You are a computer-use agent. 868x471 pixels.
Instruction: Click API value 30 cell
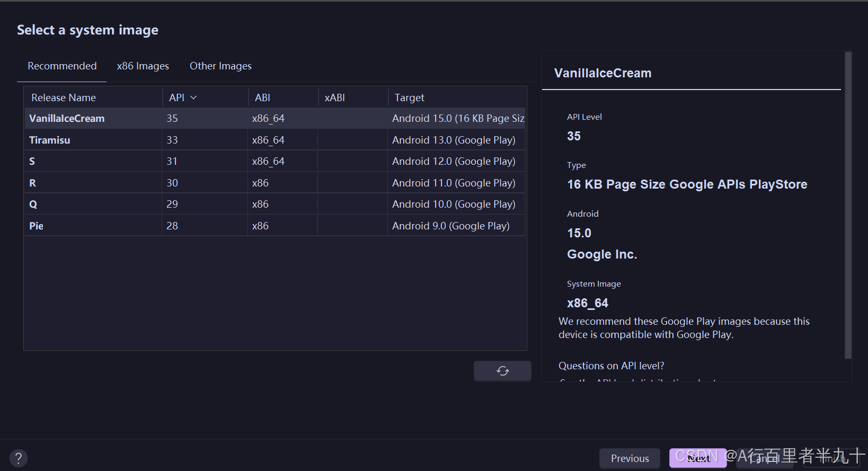[x=205, y=183]
